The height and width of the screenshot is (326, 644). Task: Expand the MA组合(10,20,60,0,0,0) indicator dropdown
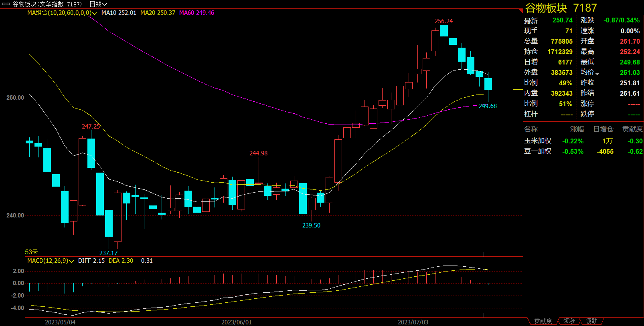coord(95,13)
